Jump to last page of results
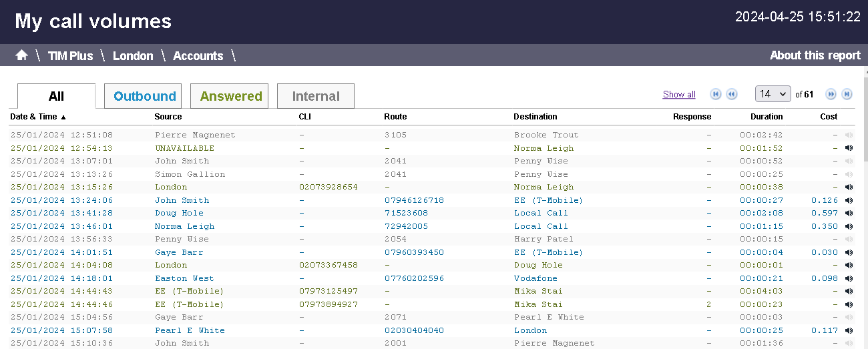The image size is (868, 349). click(847, 94)
